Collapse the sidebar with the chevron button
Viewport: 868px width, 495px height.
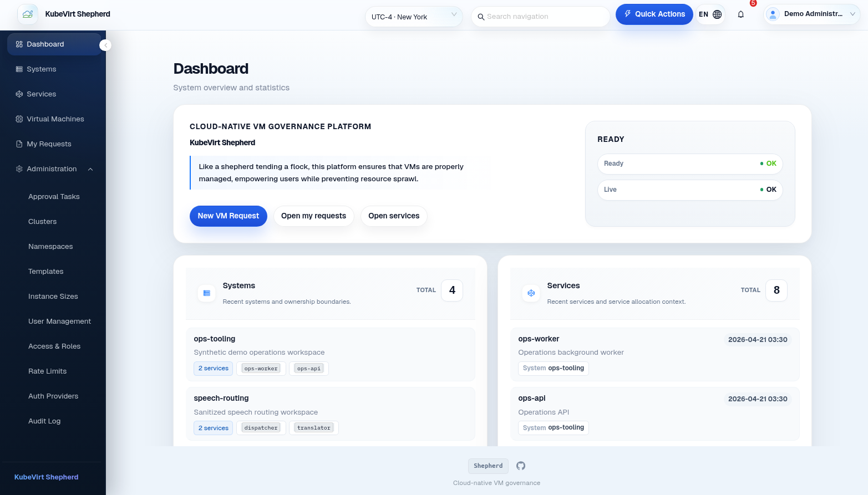point(105,45)
